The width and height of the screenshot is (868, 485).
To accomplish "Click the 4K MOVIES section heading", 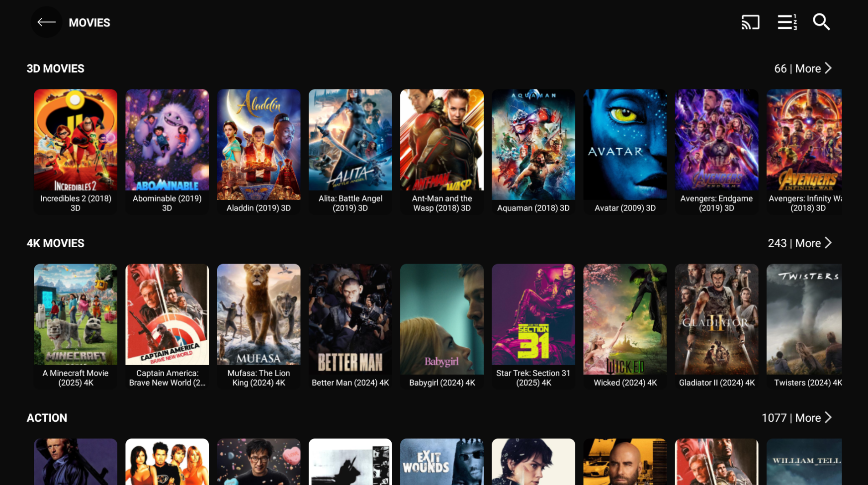I will (x=56, y=243).
